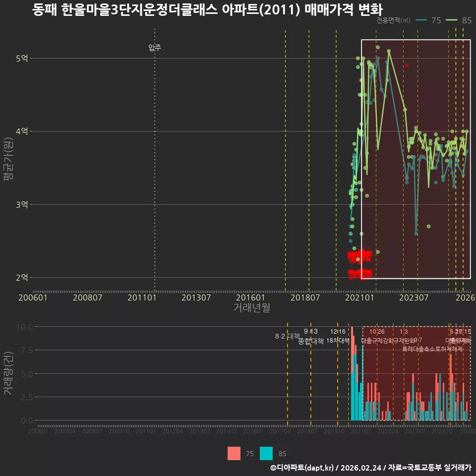Click the '특례대출축소' policy label
Viewport: 476px width, 476px height.
[418, 349]
